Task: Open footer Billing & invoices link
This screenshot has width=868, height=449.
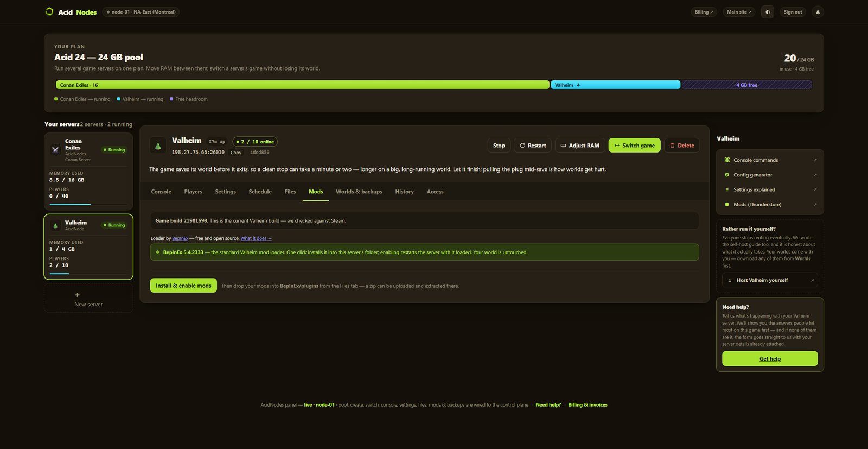Action: click(588, 405)
